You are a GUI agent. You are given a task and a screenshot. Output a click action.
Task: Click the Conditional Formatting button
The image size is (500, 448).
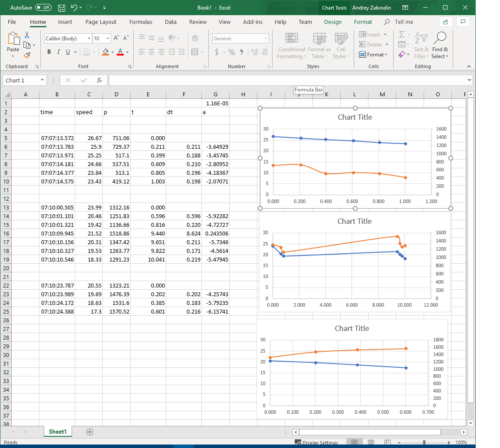[291, 45]
